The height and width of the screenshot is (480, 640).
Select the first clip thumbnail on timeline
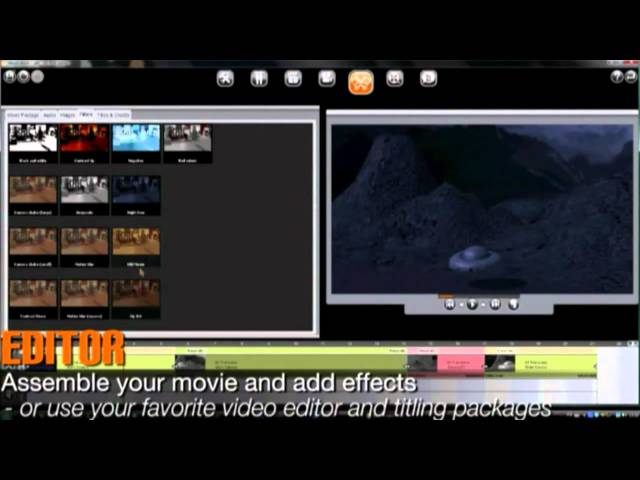coord(190,363)
